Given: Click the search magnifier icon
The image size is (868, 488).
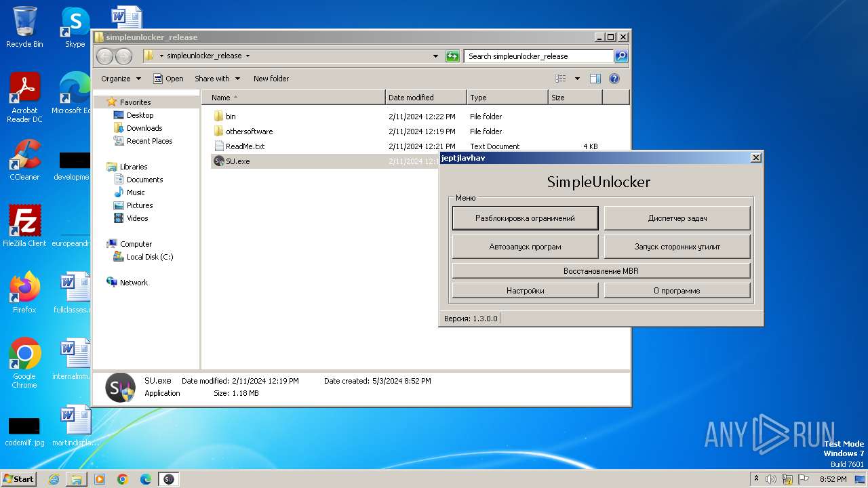Looking at the screenshot, I should pyautogui.click(x=621, y=56).
